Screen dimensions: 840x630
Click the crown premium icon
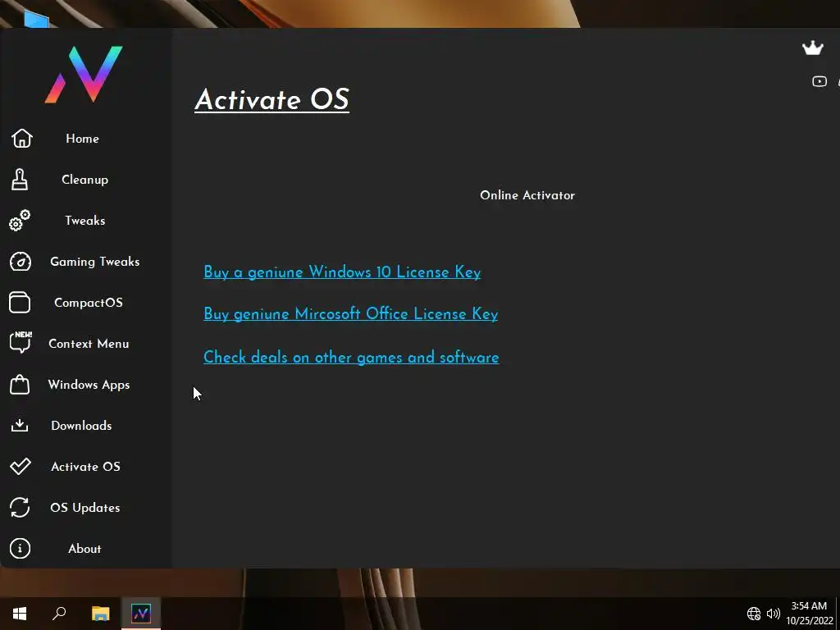[812, 48]
